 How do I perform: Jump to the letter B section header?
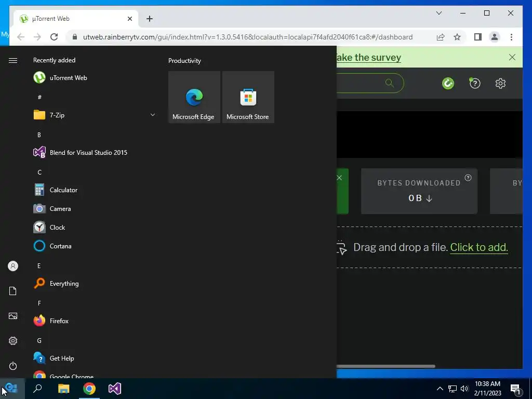coord(39,135)
